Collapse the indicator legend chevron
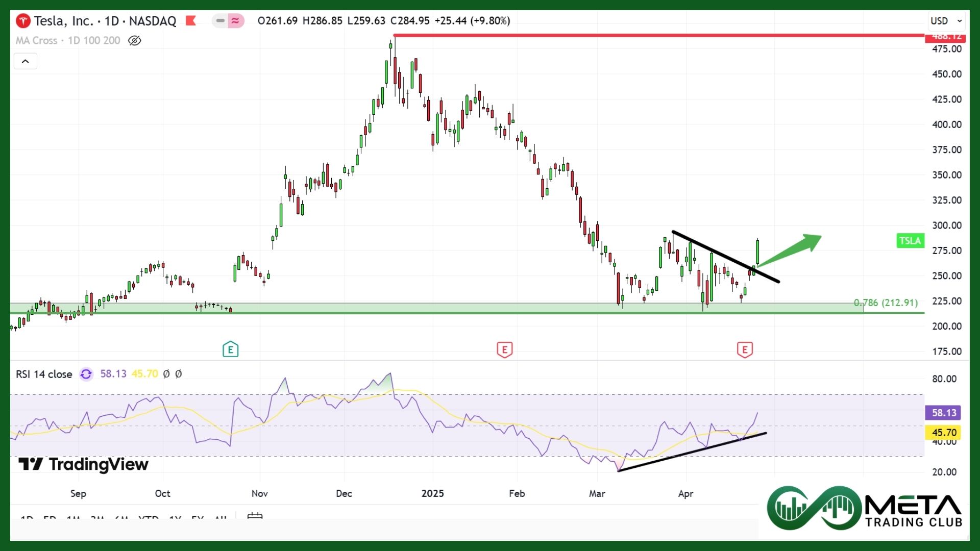The height and width of the screenshot is (551, 980). click(25, 62)
